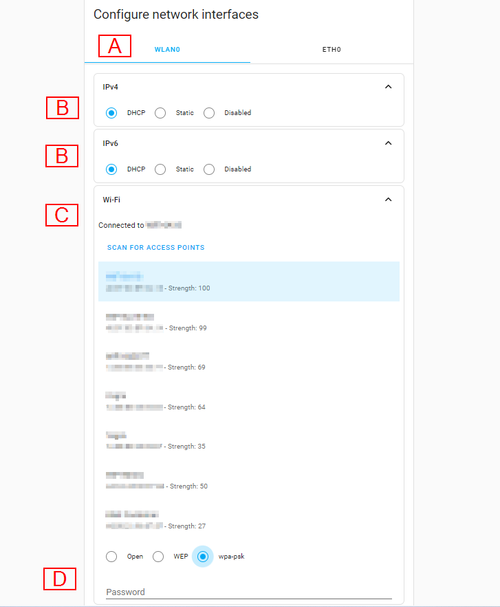Select Disabled for IPv6
Image resolution: width=500 pixels, height=607 pixels.
tap(209, 170)
